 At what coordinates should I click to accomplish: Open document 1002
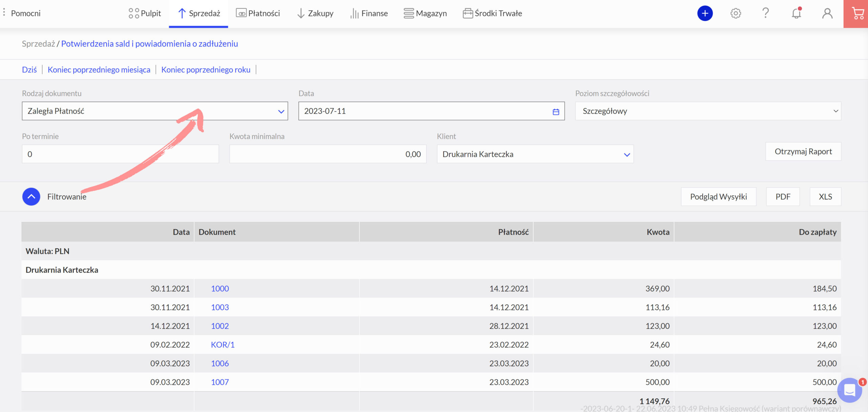(220, 326)
